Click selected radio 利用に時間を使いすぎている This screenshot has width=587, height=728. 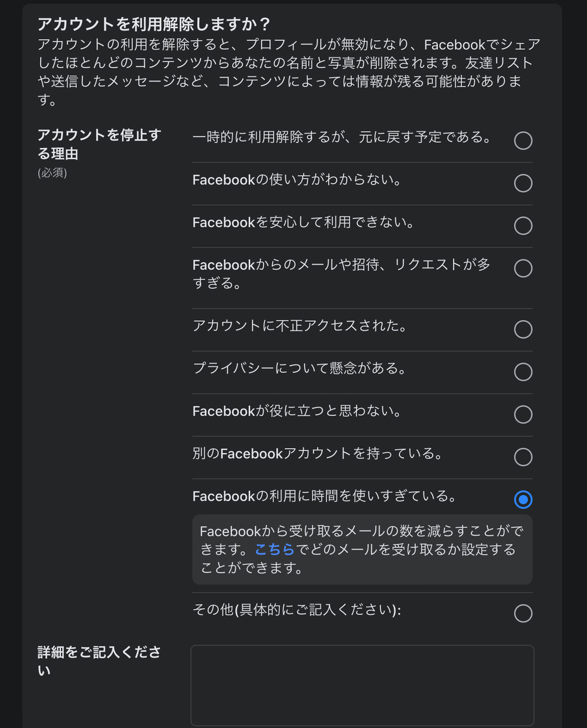(x=523, y=499)
